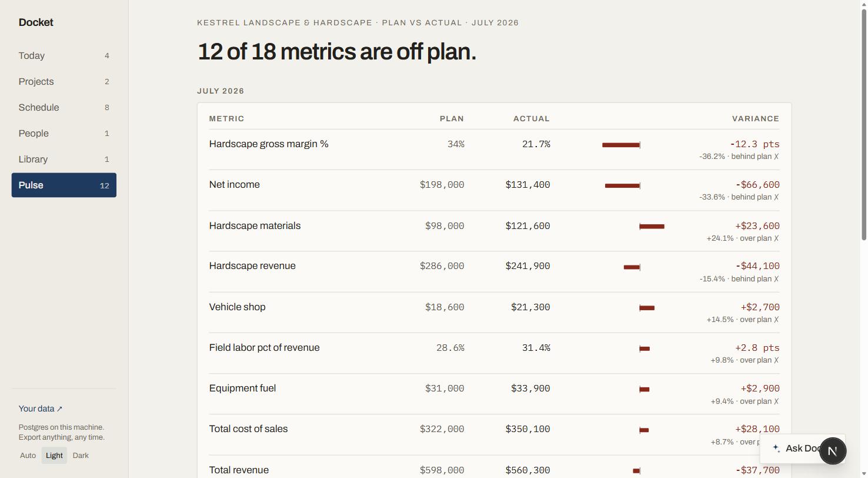Select the Pulse sidebar item
This screenshot has width=868, height=478.
pyautogui.click(x=64, y=185)
